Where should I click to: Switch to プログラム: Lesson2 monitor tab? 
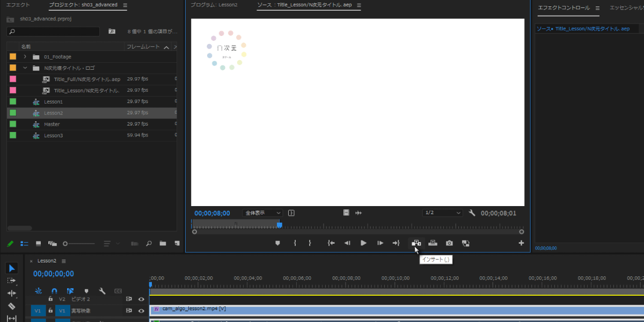tap(214, 5)
